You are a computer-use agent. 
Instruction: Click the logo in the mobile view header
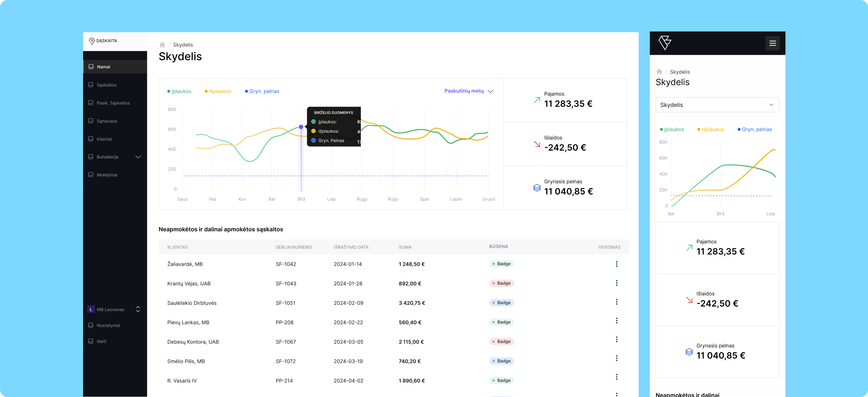665,43
